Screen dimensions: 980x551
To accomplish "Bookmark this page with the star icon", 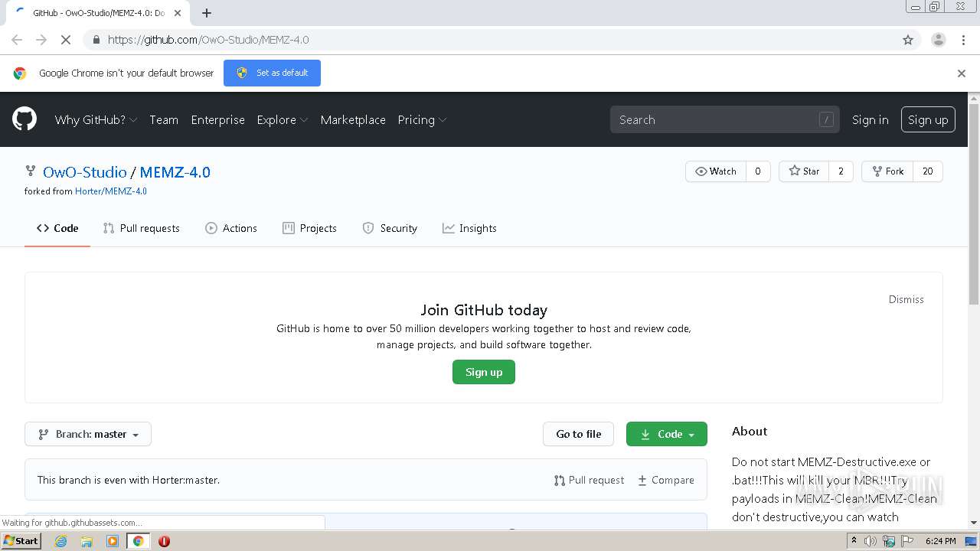I will point(908,40).
